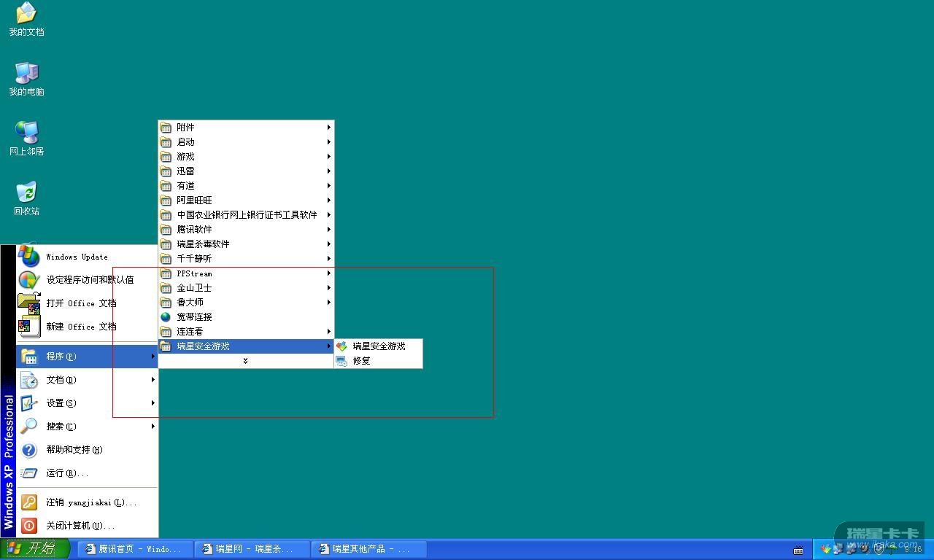The height and width of the screenshot is (560, 934).
Task: Click the Windows Update globe icon
Action: tap(29, 256)
